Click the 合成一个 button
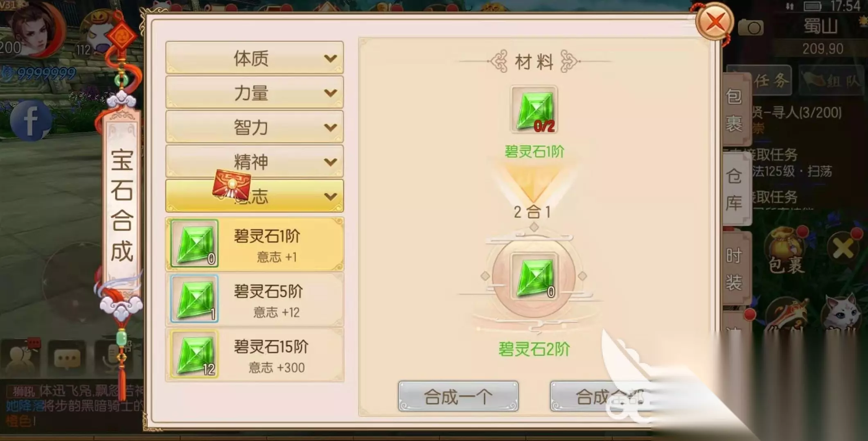The height and width of the screenshot is (441, 868). [458, 396]
